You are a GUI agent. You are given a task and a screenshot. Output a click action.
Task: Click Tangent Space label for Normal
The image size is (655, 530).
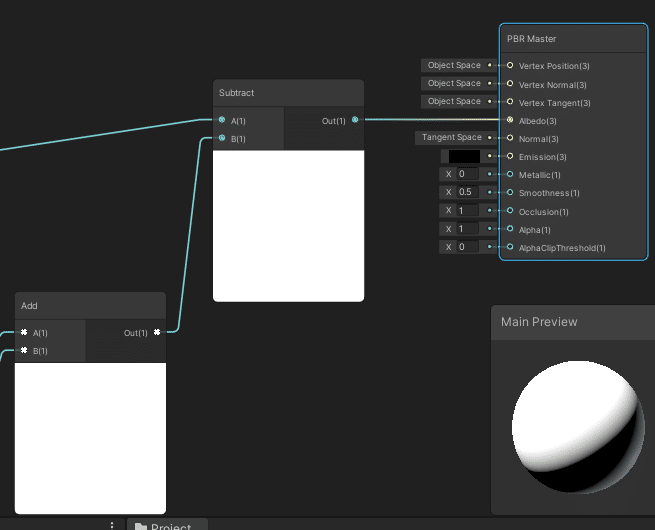[x=452, y=137]
